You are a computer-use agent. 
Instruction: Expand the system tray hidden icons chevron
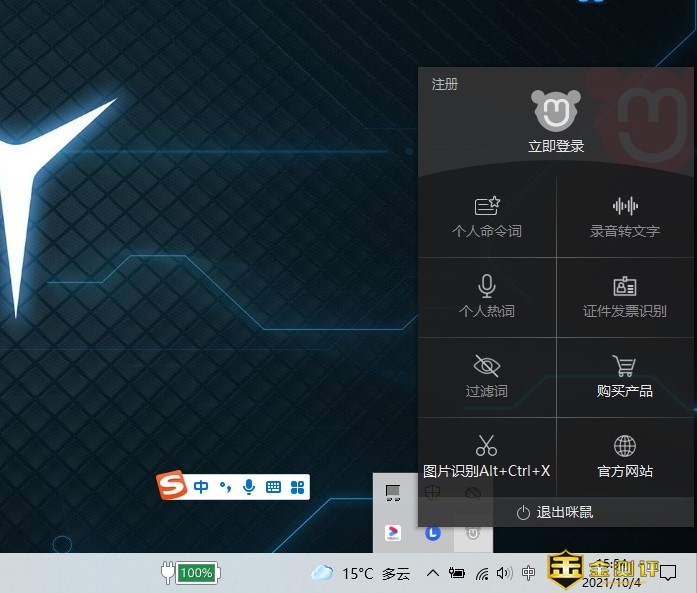click(x=432, y=573)
